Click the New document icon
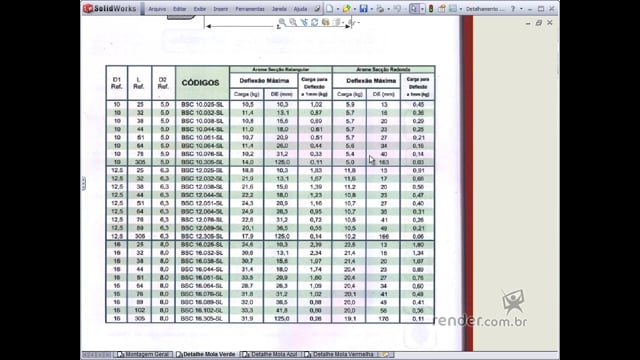The image size is (640, 360). 330,9
